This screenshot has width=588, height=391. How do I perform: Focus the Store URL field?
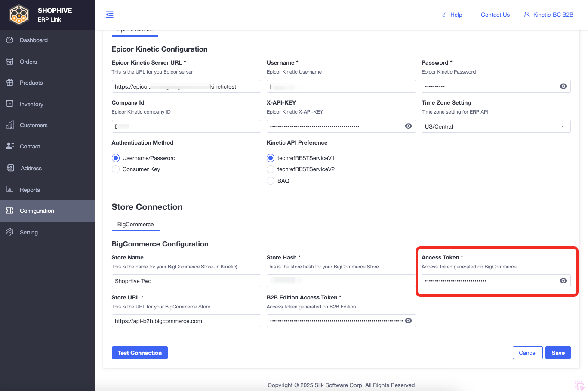[x=186, y=321]
